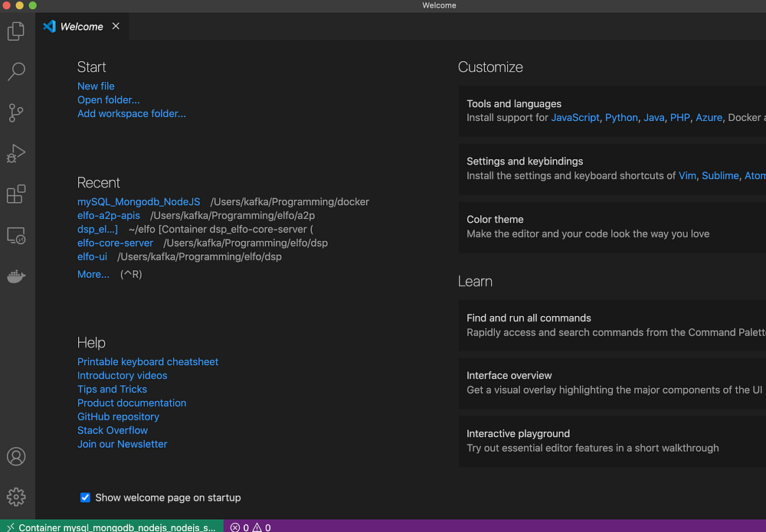Install Sublime keybindings

[x=720, y=176]
